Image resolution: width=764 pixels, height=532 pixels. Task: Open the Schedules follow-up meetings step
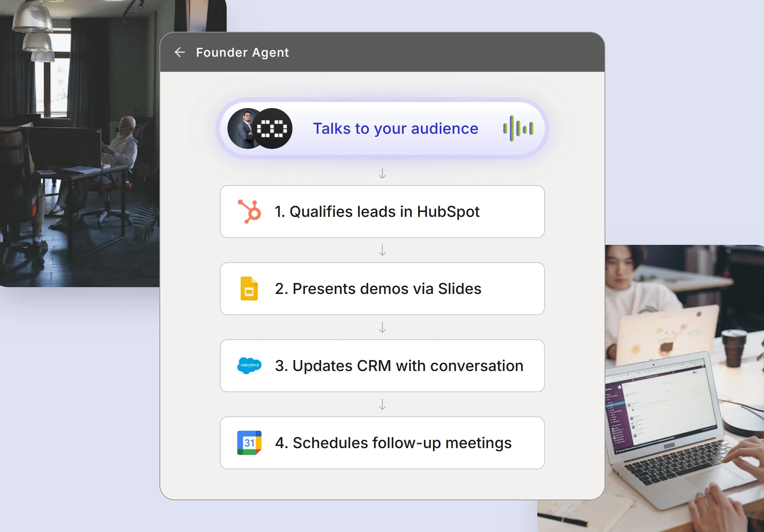(382, 443)
